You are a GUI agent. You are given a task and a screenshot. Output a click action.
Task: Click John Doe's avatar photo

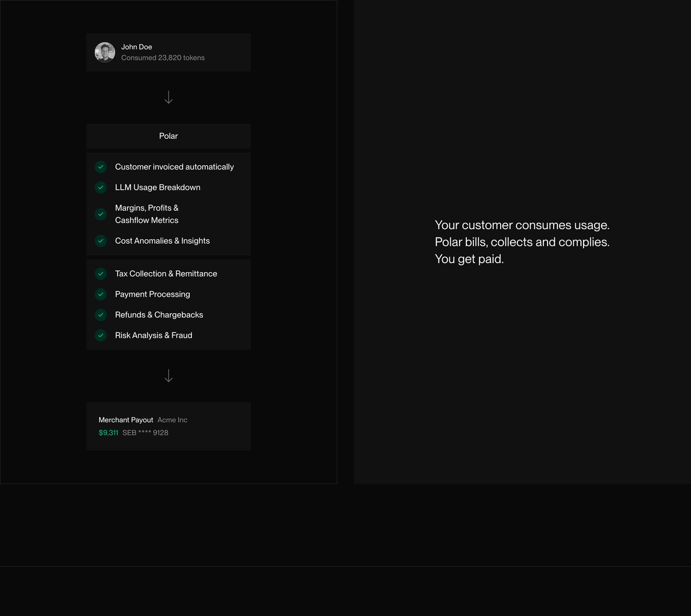coord(105,52)
